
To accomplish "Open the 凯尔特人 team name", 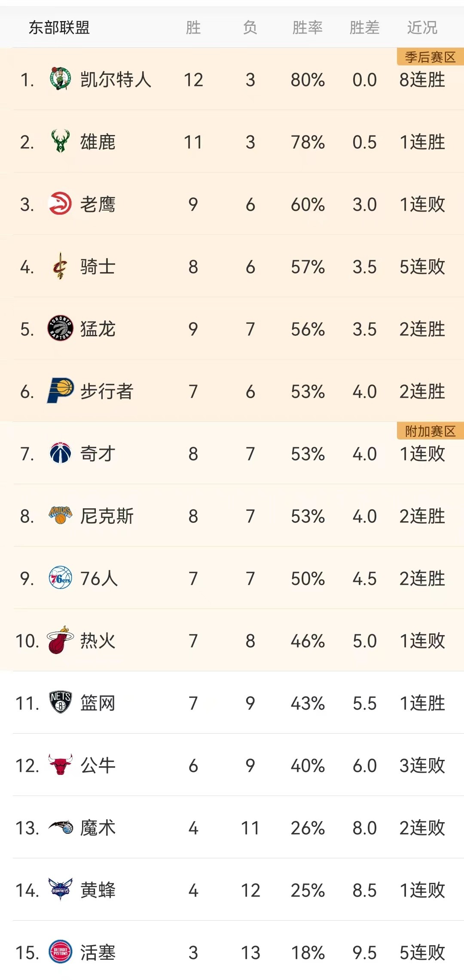I will (x=116, y=80).
